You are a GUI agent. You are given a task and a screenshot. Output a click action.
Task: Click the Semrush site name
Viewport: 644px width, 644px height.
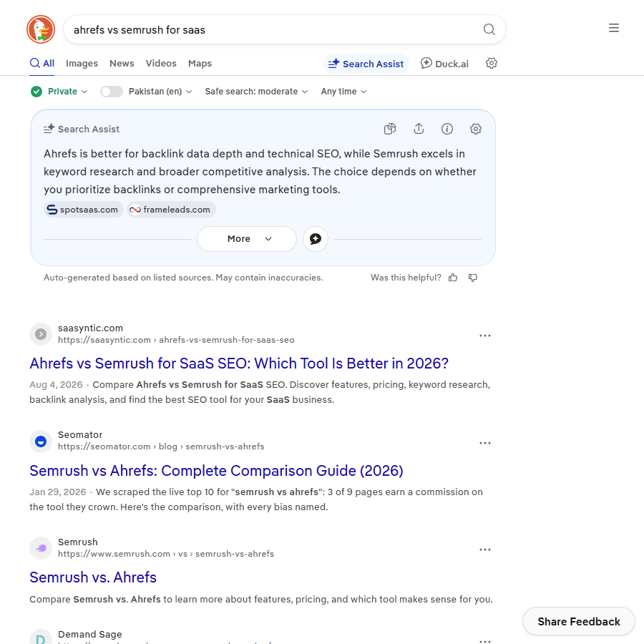tap(77, 542)
